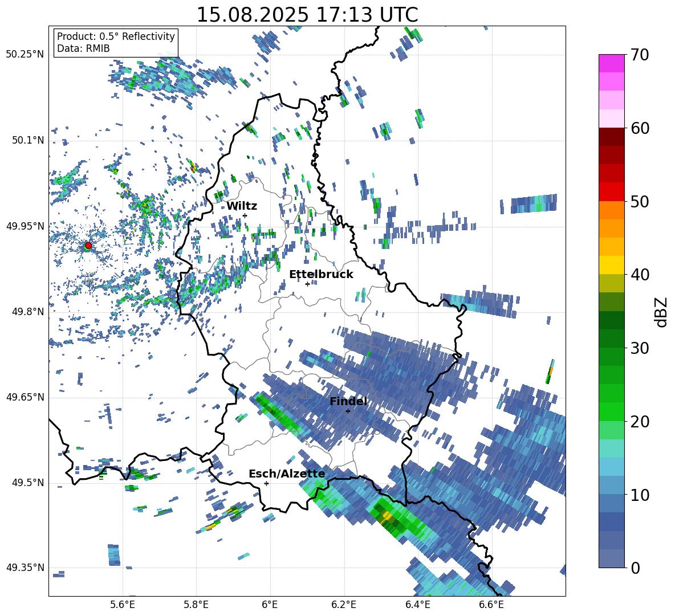This screenshot has height=616, width=675.
Task: Click the Esch/Alzette station cross marker
Action: tap(266, 483)
